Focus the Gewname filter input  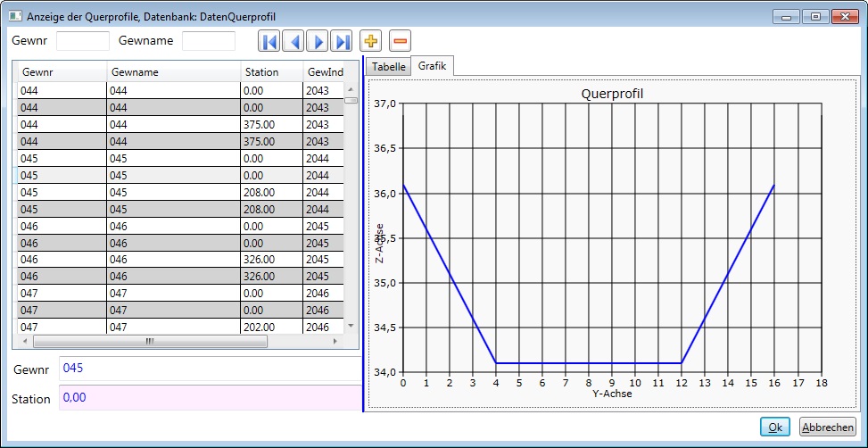point(209,41)
